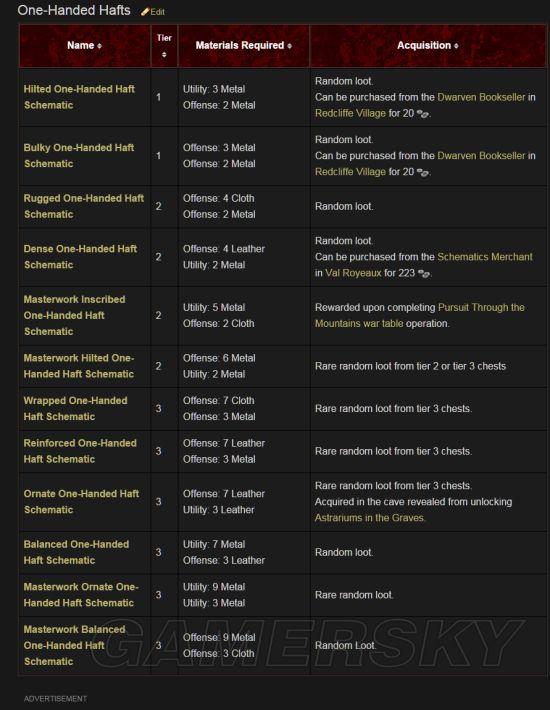Open Pursuit Through the Mountains link

tap(420, 315)
